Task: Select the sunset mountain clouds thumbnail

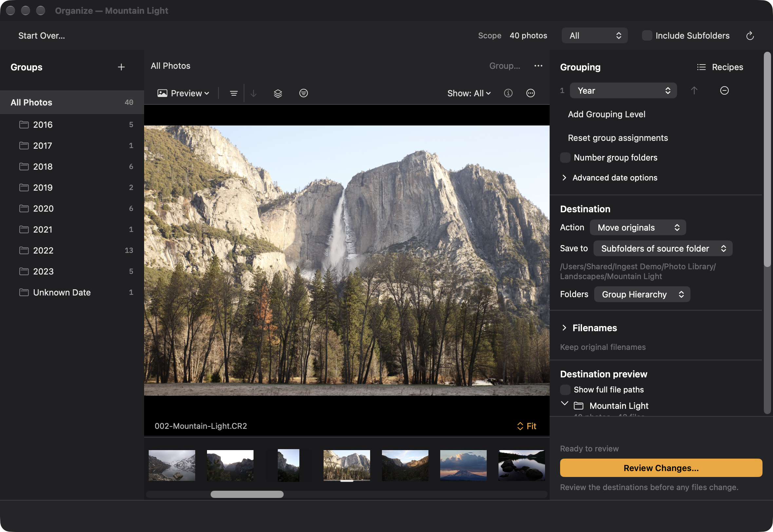Action: (463, 465)
